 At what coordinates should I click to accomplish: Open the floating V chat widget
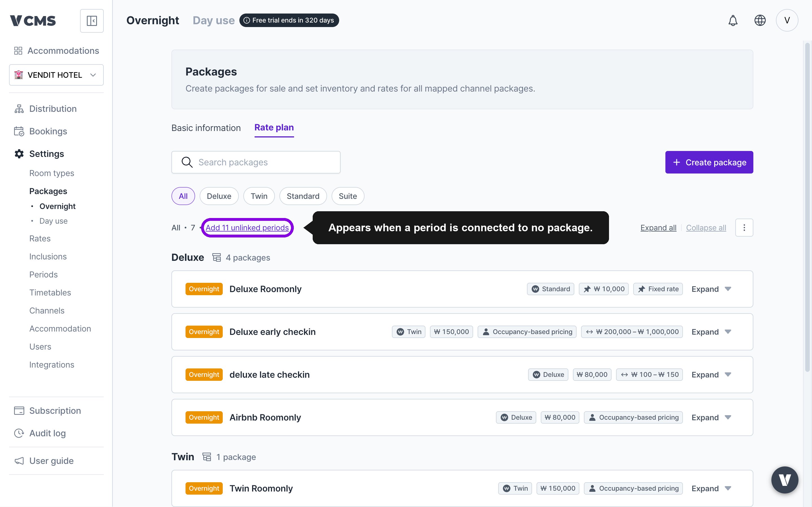pyautogui.click(x=784, y=480)
